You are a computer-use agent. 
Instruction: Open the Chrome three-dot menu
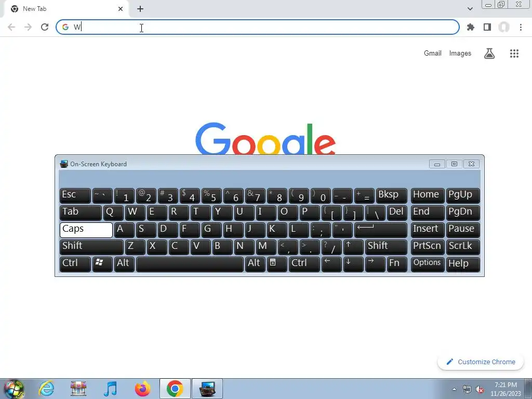521,27
